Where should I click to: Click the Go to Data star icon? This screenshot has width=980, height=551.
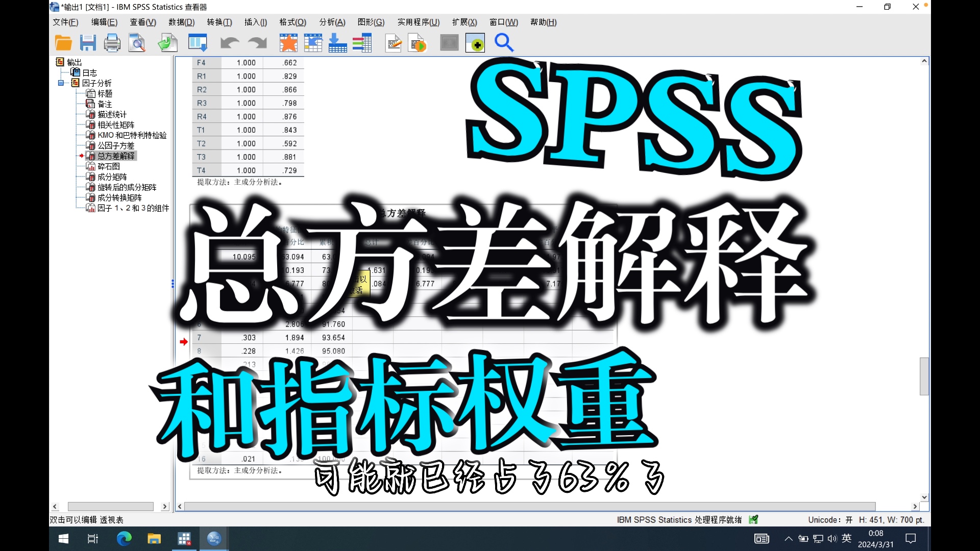coord(288,43)
